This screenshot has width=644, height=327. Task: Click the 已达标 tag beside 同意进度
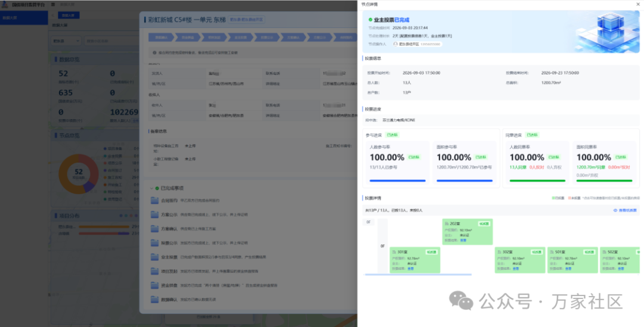(532, 135)
